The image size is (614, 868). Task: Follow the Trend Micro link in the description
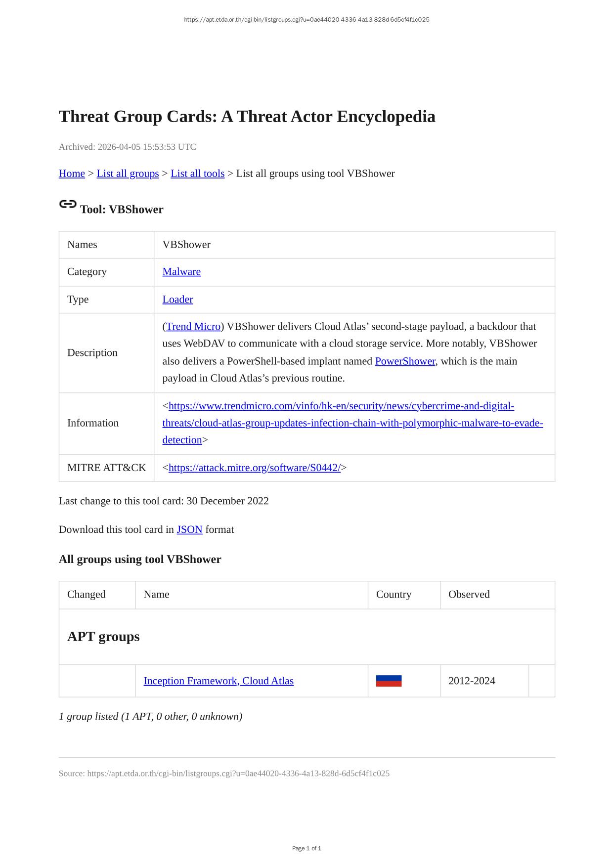193,326
